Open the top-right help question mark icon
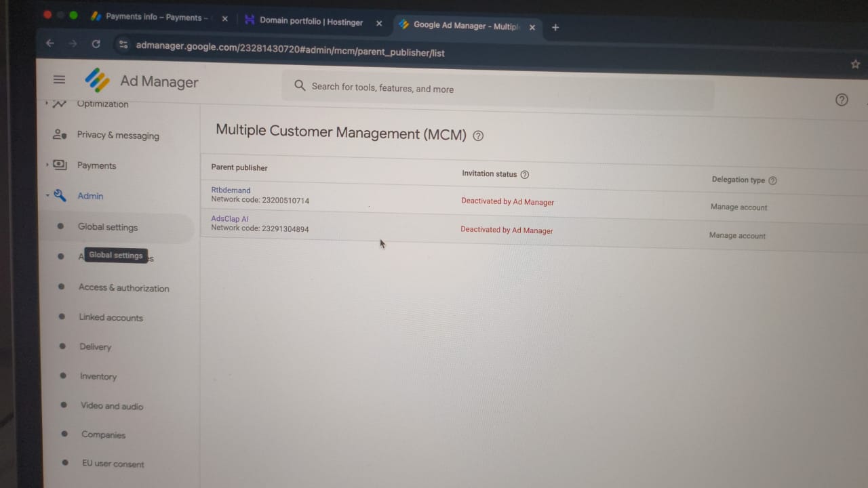 (842, 100)
